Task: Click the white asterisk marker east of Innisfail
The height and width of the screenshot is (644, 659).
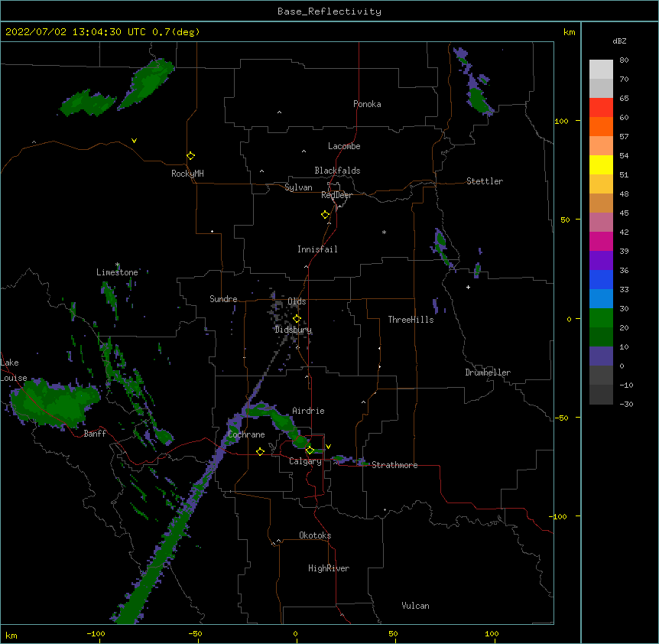Action: [384, 232]
